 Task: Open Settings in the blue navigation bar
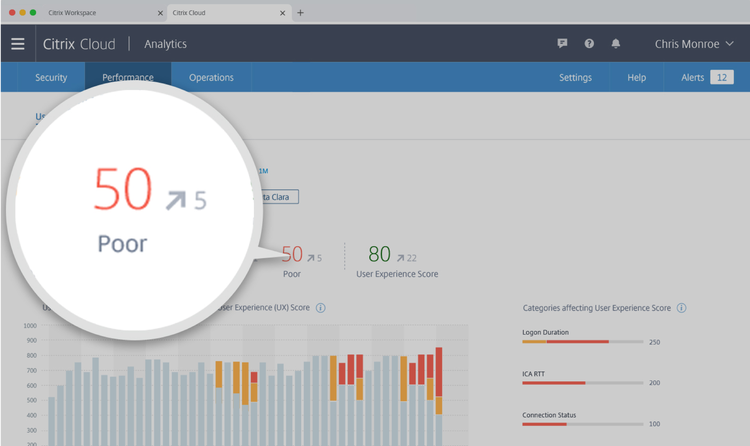click(575, 78)
